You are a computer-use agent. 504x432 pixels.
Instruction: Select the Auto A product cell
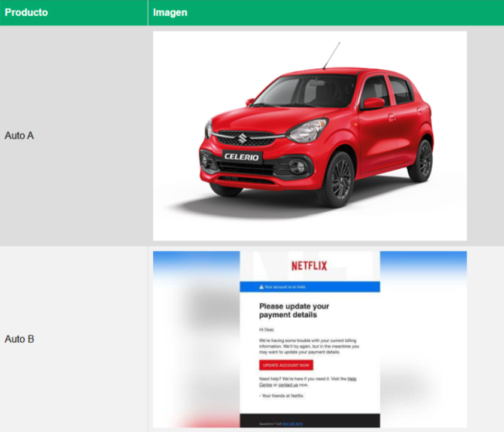pos(74,136)
